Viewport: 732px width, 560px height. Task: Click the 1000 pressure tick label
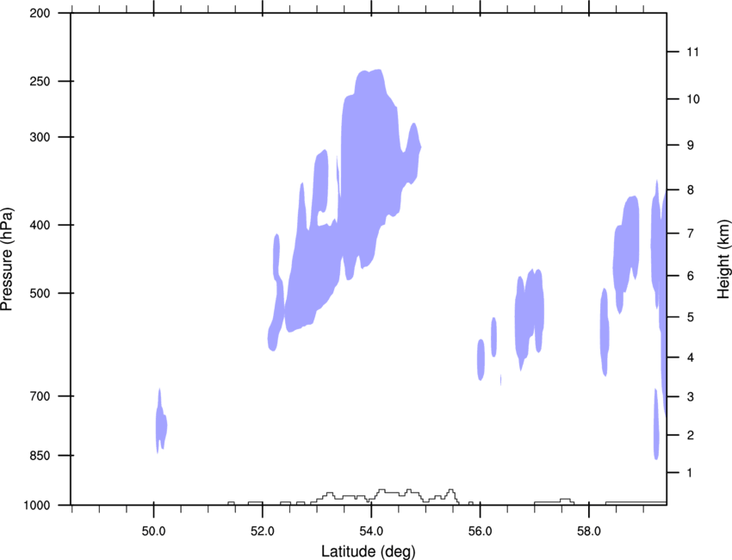point(36,506)
